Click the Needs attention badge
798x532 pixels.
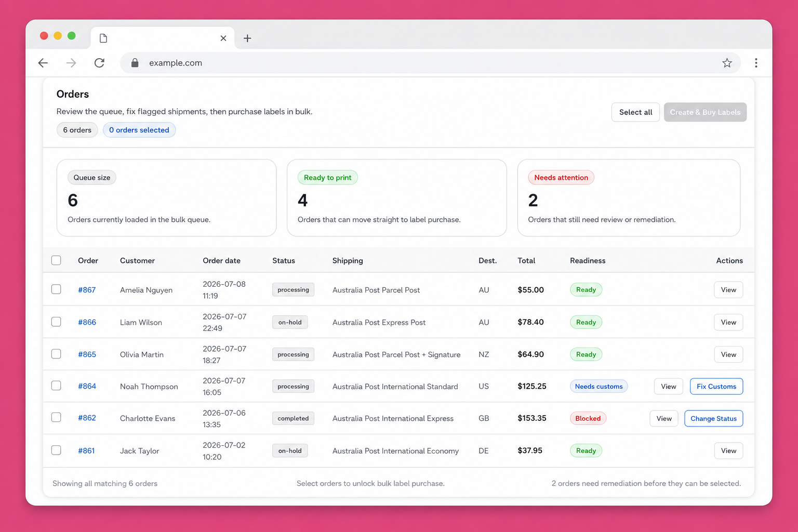561,178
